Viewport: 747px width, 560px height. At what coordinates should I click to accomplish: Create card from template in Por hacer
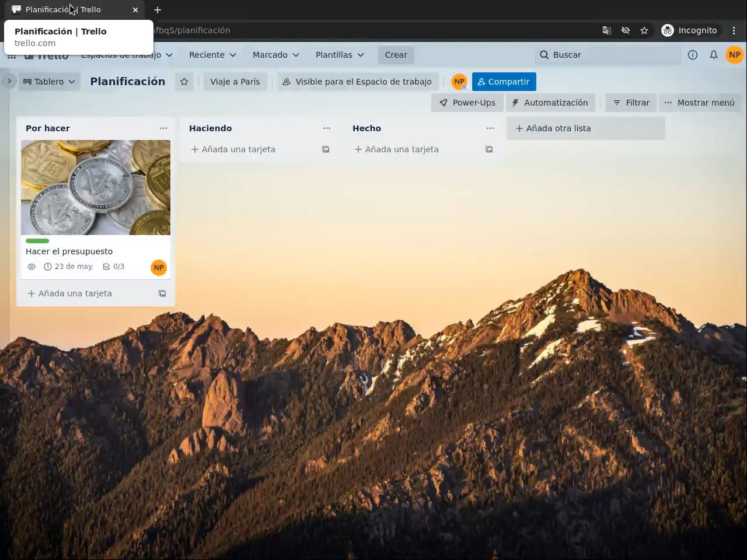coord(162,293)
